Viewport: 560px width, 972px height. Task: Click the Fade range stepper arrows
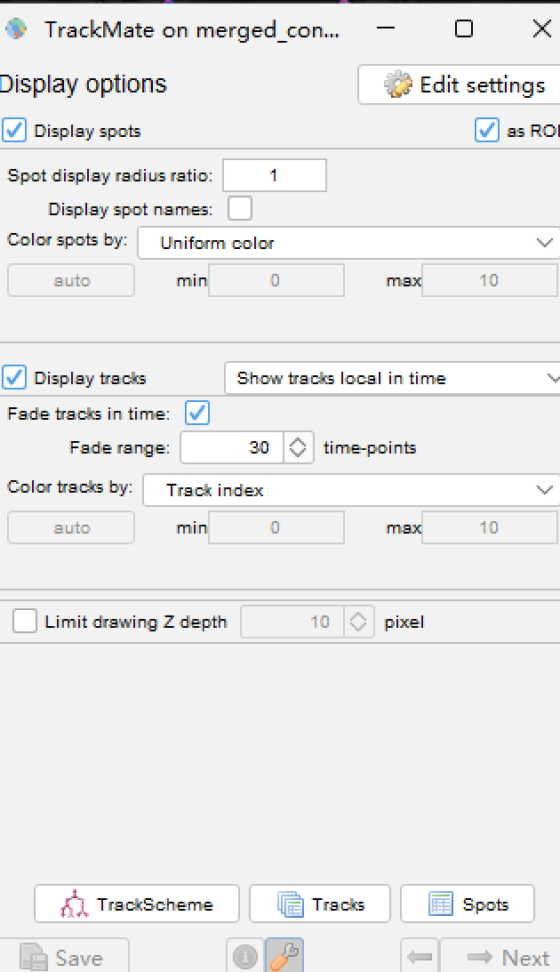(300, 447)
